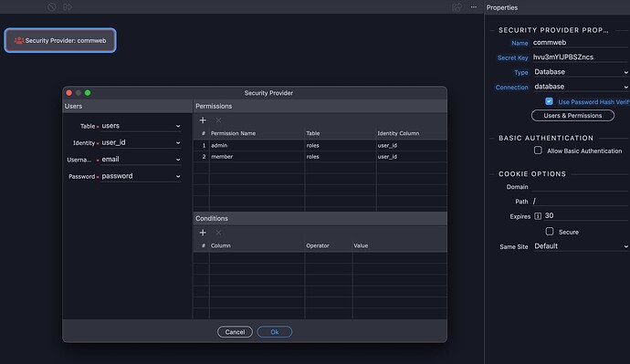Select the admin permission row
The width and height of the screenshot is (630, 364).
320,145
